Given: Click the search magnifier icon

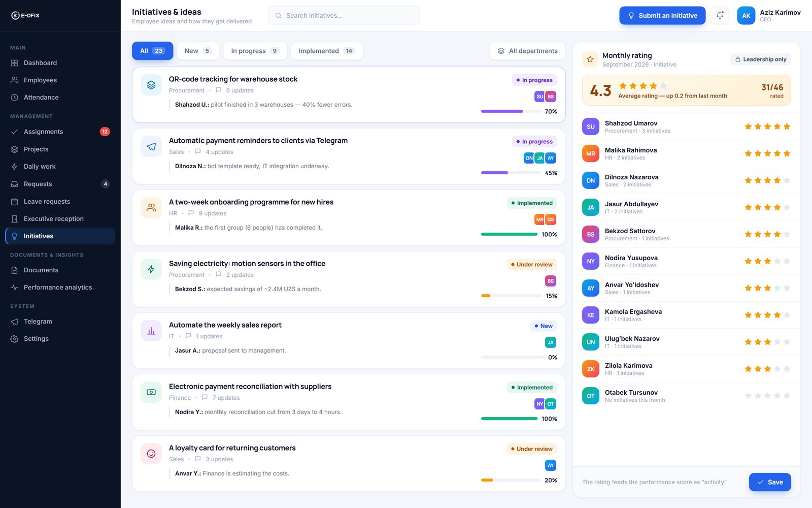Looking at the screenshot, I should tap(278, 16).
